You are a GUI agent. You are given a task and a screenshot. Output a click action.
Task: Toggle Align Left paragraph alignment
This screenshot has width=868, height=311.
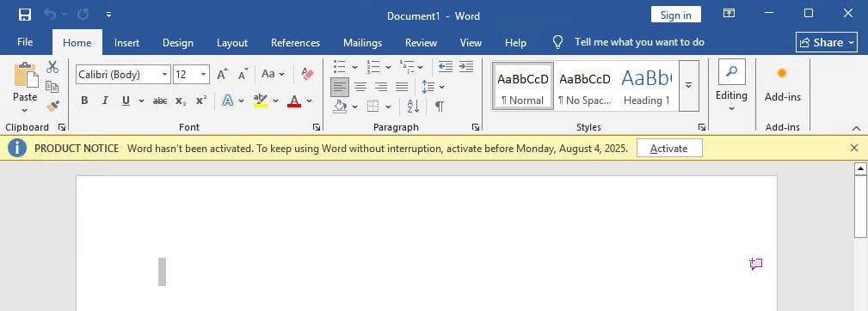point(340,87)
